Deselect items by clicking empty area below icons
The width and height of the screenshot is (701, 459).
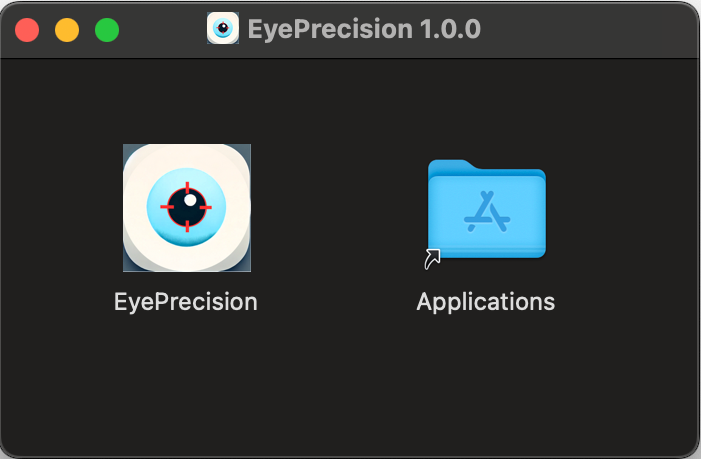(349, 384)
